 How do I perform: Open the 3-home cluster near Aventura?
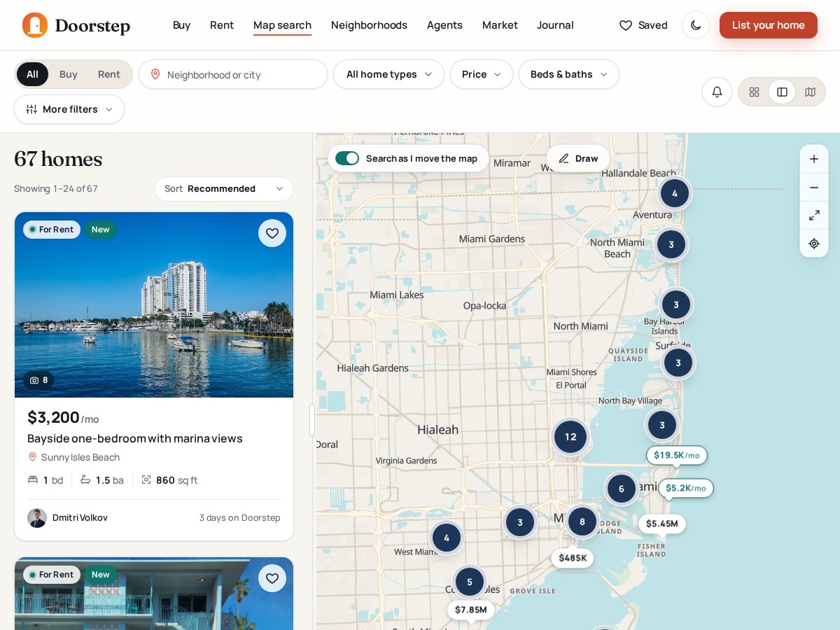[671, 244]
